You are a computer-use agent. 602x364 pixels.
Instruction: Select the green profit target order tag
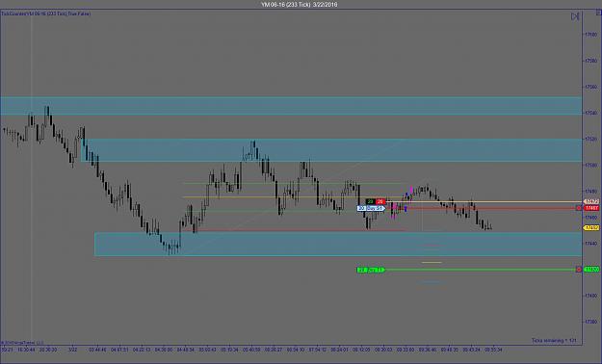[x=371, y=270]
